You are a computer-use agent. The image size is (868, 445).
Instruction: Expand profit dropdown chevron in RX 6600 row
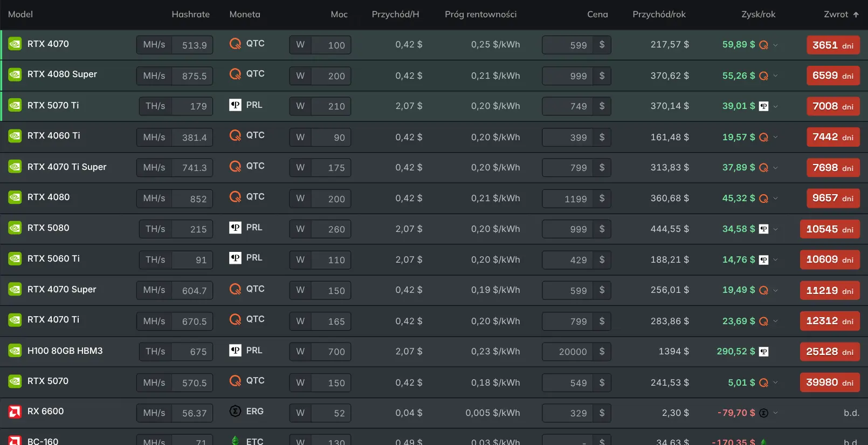click(x=775, y=413)
